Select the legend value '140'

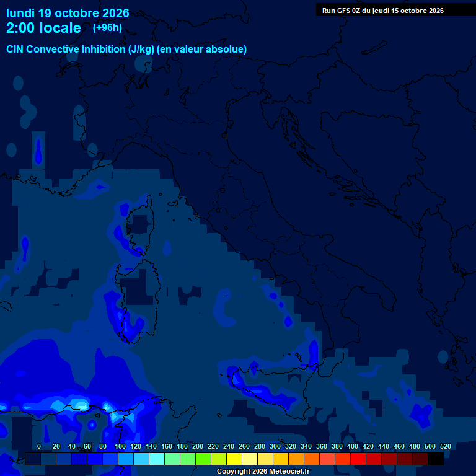[x=151, y=446]
